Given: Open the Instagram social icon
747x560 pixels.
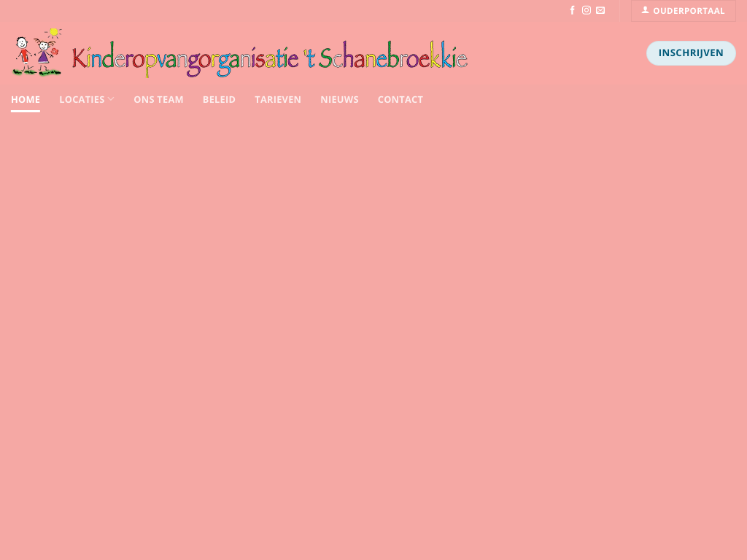Looking at the screenshot, I should pos(587,10).
